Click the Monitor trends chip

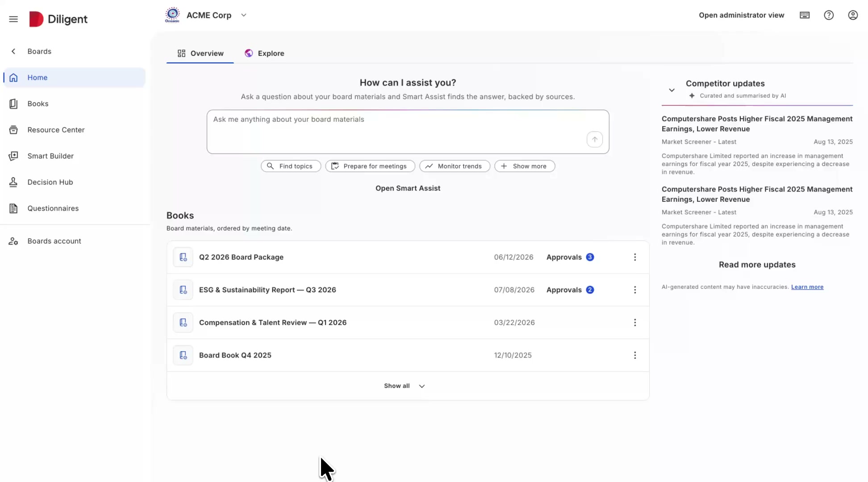(455, 166)
